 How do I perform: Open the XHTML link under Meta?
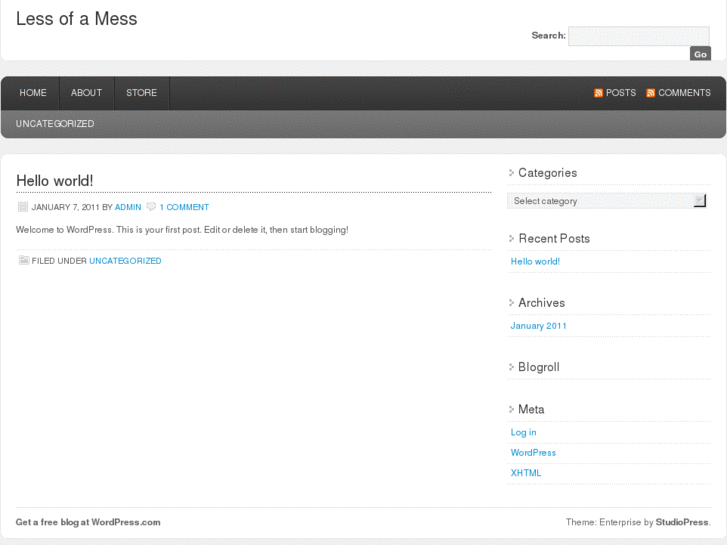(x=526, y=473)
